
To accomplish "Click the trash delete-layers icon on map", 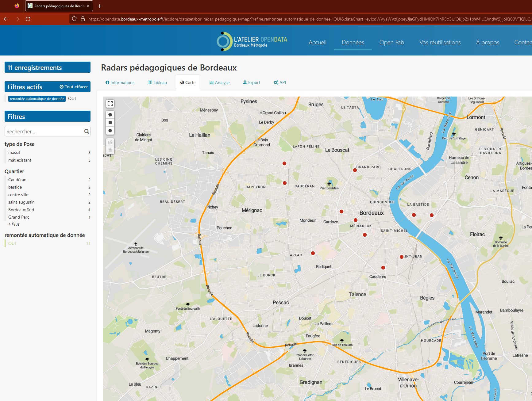I will (x=110, y=150).
